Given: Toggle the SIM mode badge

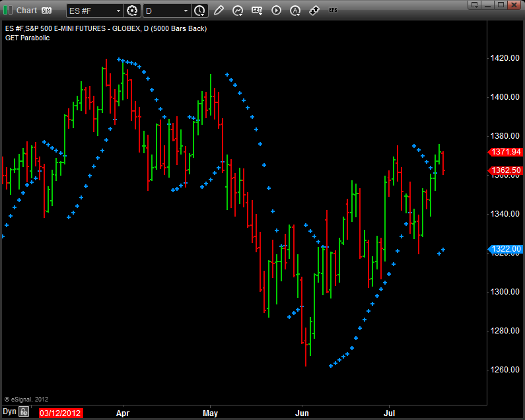Looking at the screenshot, I should point(46,11).
